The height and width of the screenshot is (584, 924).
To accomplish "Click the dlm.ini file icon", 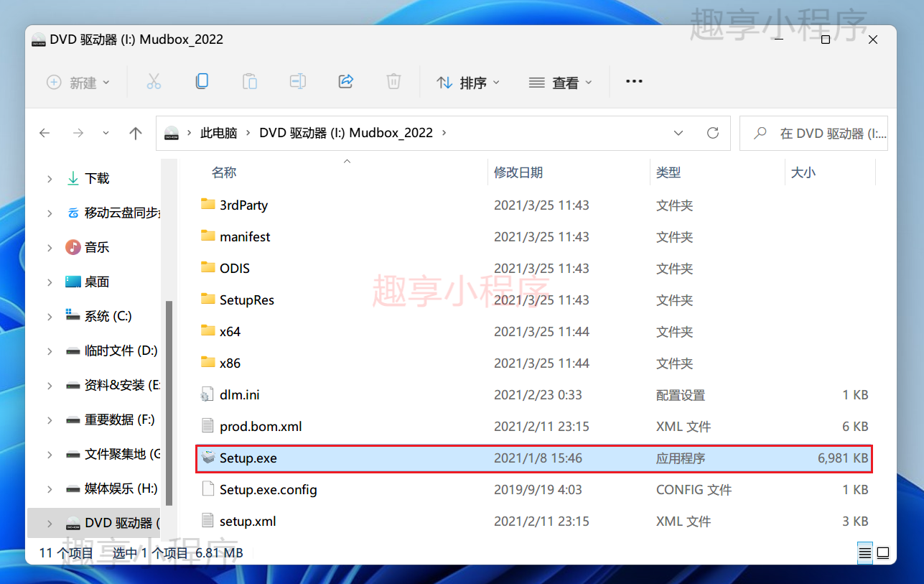I will [208, 394].
